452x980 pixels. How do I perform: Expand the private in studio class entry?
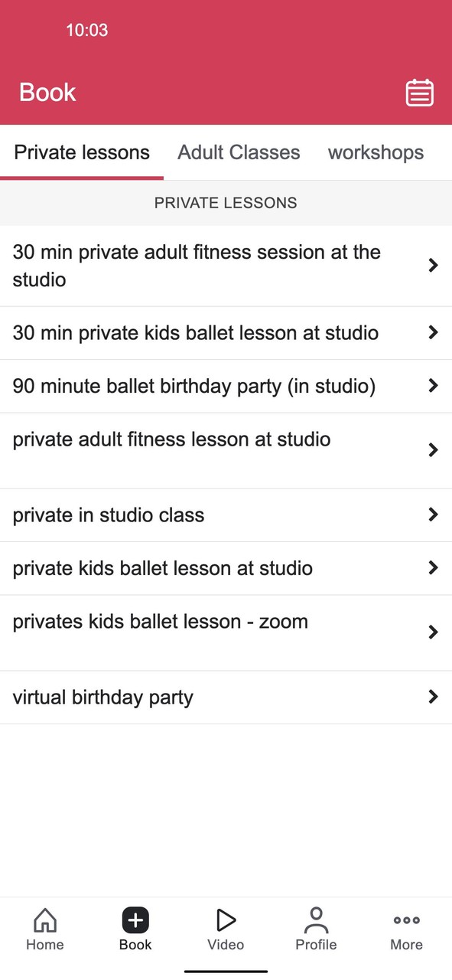226,514
